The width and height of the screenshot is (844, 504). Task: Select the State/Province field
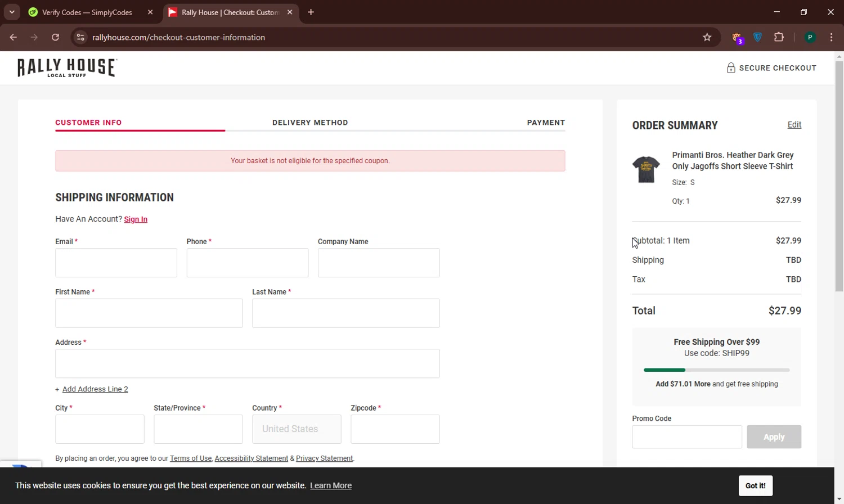pos(198,429)
